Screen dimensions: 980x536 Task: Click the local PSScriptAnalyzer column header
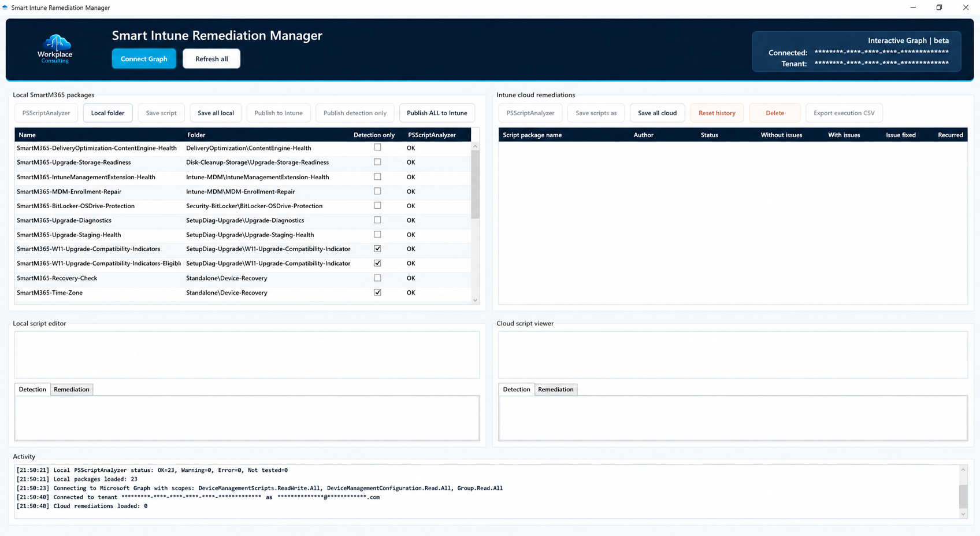(432, 135)
